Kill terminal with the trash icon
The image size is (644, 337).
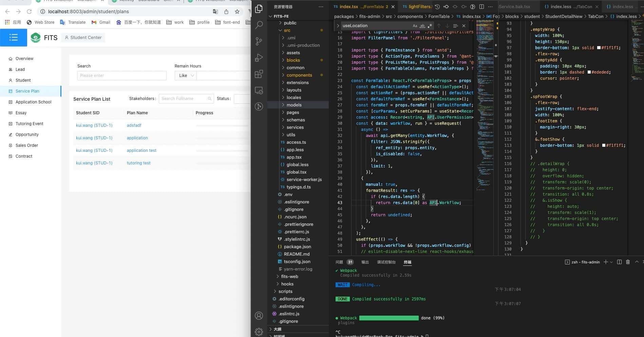628,262
